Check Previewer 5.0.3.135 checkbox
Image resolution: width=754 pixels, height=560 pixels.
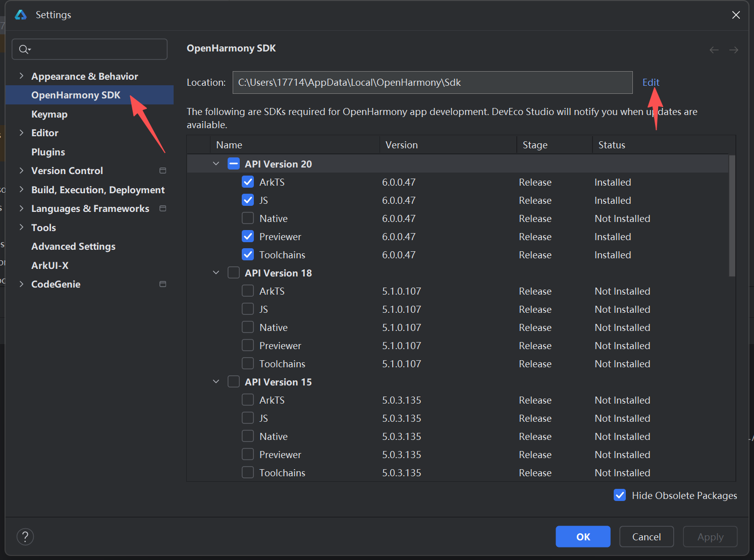248,455
